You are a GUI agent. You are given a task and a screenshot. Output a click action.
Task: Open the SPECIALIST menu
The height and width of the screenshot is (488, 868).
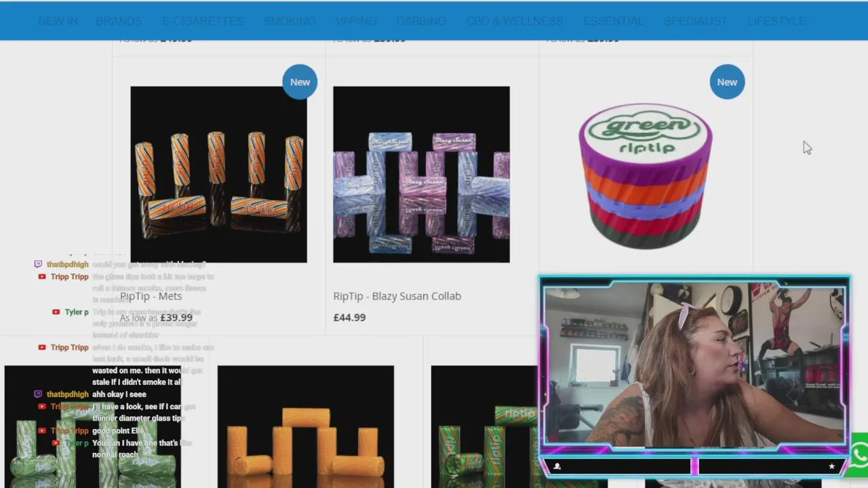(695, 21)
